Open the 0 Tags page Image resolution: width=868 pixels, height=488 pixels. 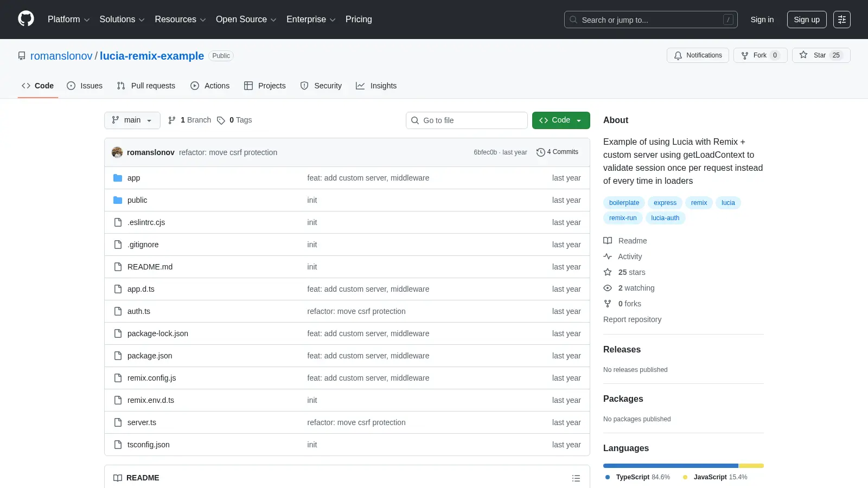point(235,120)
